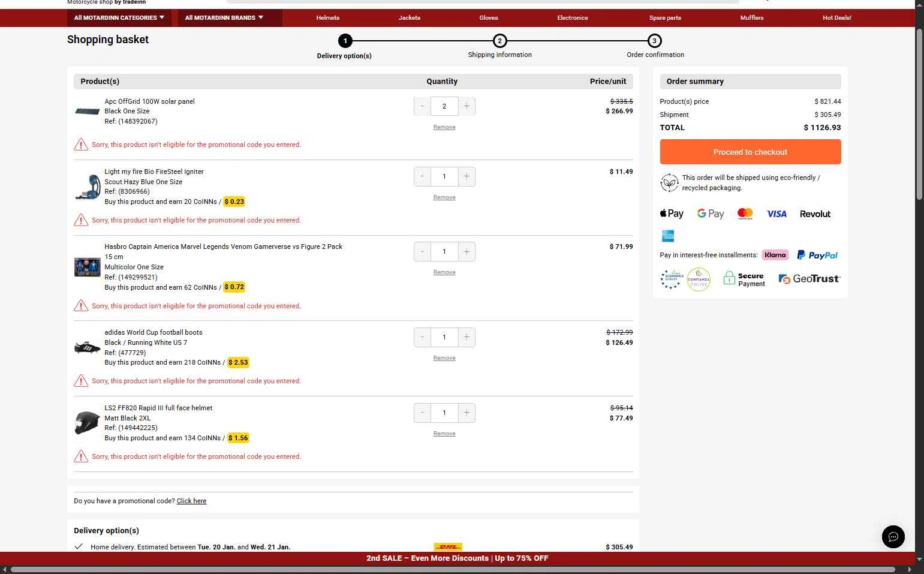Screen dimensions: 924x574
Task: Decrease quantity of adidas World Cup boots
Action: point(422,337)
